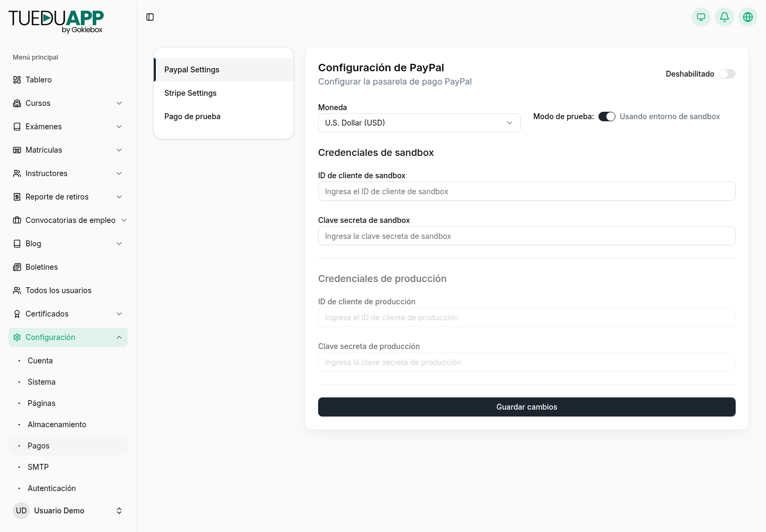766x532 pixels.
Task: Open the Pagos settings page
Action: 68,446
